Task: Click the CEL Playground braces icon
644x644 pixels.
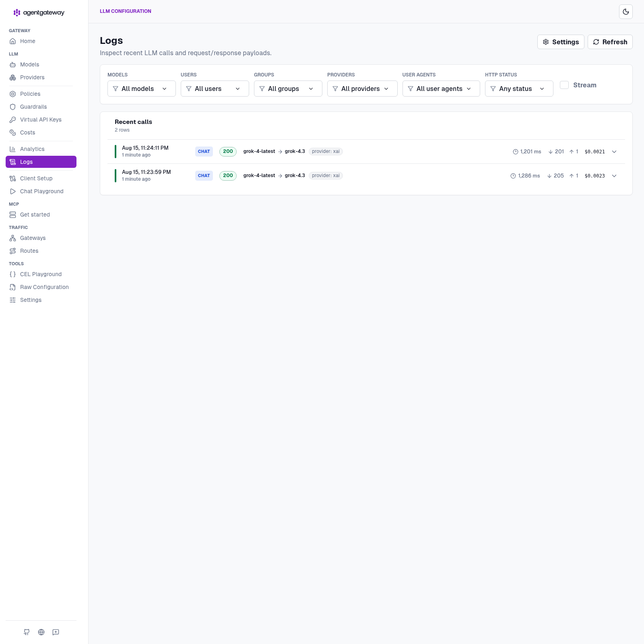Action: click(x=13, y=274)
